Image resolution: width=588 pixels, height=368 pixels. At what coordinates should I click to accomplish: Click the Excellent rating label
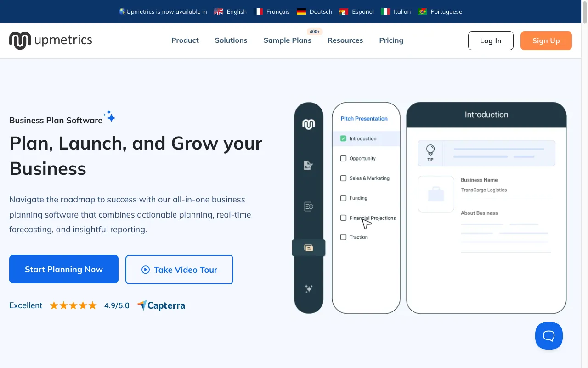[x=26, y=305]
